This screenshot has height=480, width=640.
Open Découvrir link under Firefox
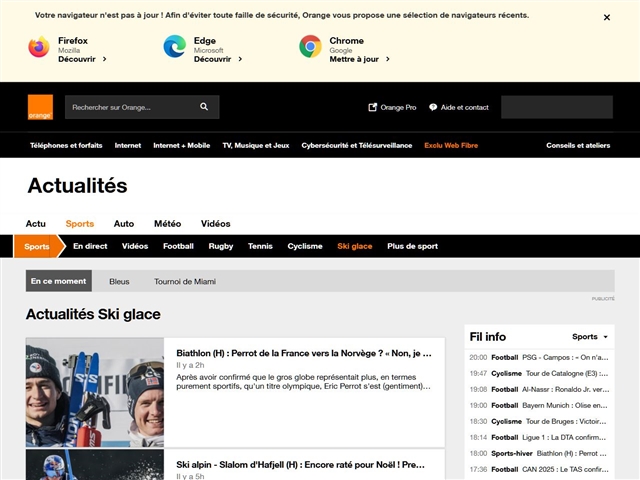pos(82,59)
